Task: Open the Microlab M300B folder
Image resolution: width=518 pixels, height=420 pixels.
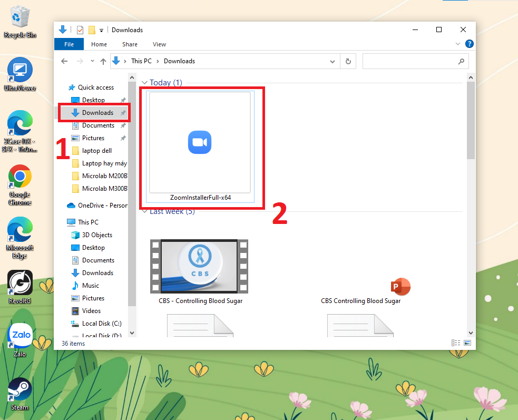Action: tap(105, 188)
